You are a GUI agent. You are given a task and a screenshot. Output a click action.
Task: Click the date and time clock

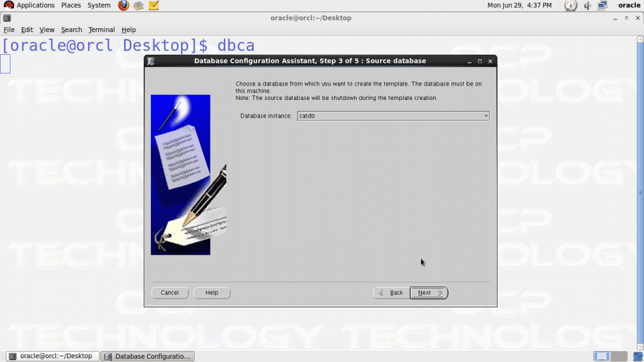coord(519,5)
